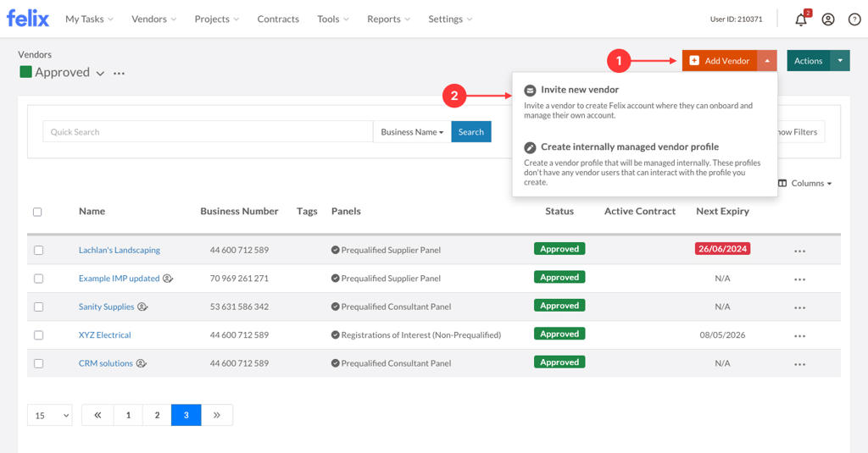Open row actions for Lachlan's Landscaping
Image resolution: width=868 pixels, height=453 pixels.
click(799, 251)
